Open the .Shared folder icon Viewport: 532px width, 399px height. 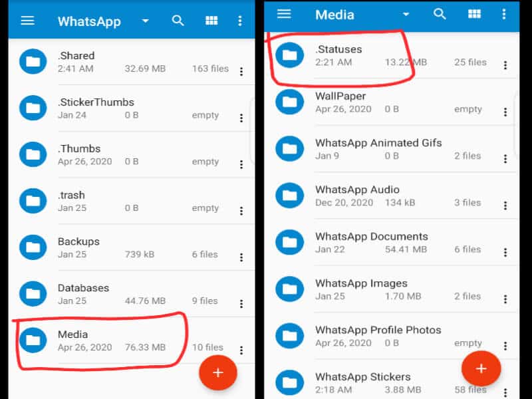click(x=33, y=61)
